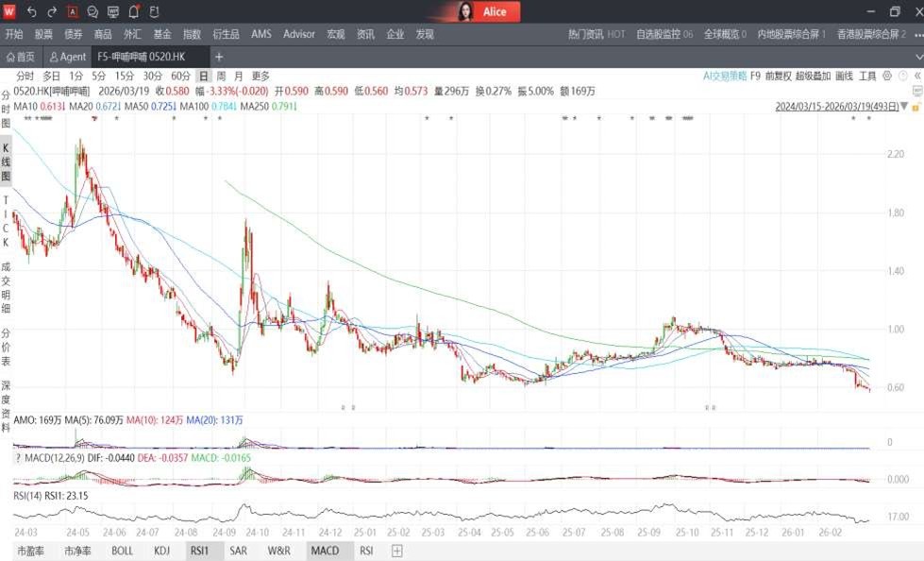Add new indicator with plus box icon

[397, 551]
